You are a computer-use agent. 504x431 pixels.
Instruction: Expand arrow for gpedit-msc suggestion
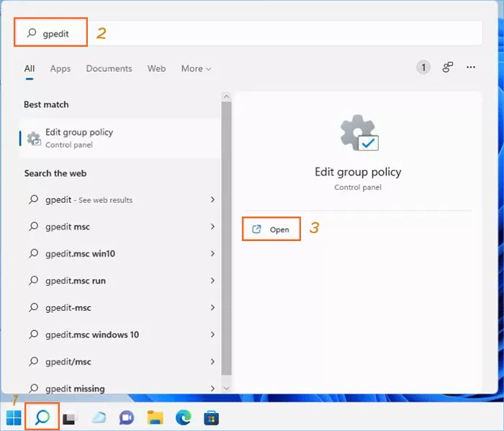(x=212, y=307)
